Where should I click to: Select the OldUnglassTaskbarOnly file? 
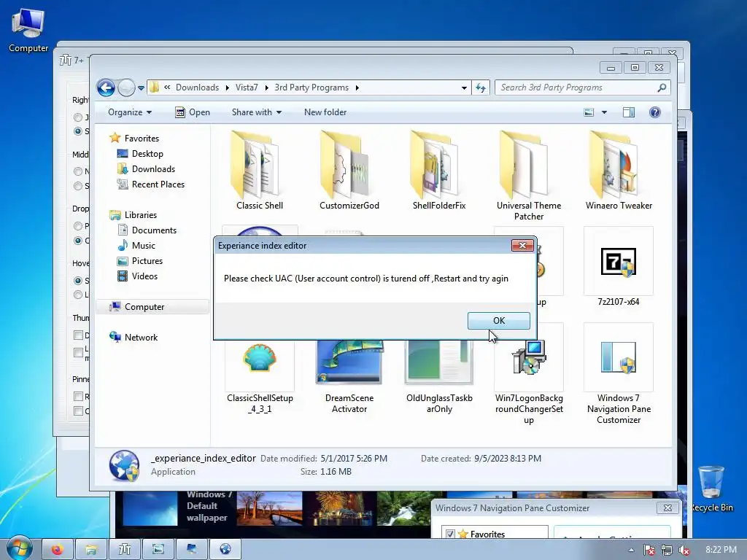click(x=438, y=376)
